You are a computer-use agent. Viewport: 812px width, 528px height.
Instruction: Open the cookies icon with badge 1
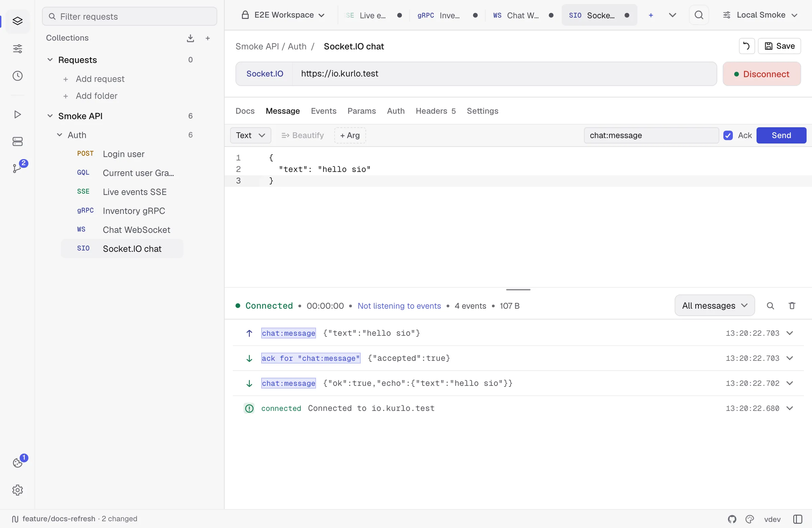click(17, 462)
